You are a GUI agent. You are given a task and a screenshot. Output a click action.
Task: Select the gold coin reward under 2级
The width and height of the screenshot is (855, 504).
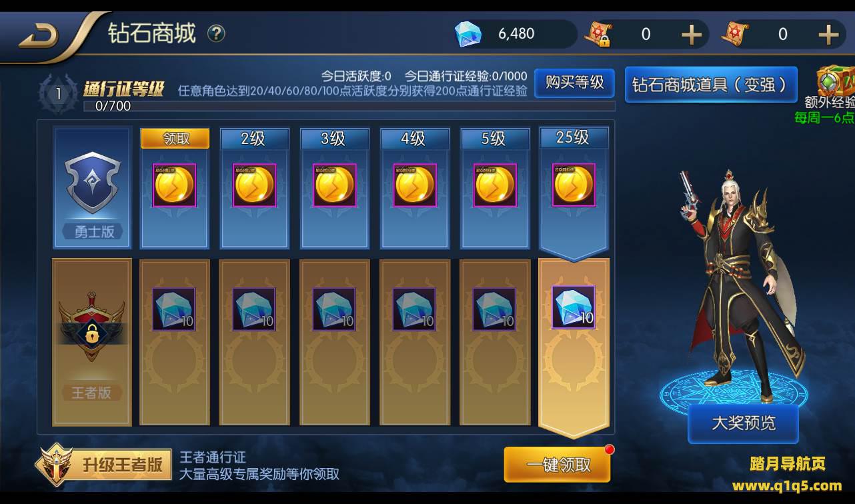pos(254,185)
